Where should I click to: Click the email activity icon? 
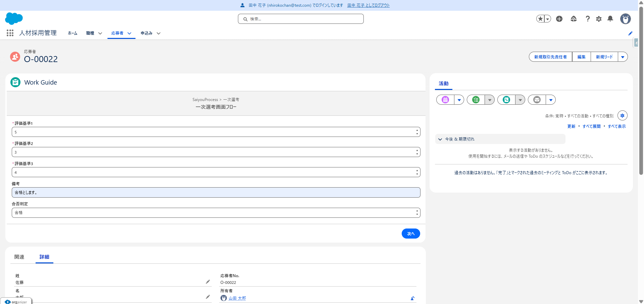point(537,100)
